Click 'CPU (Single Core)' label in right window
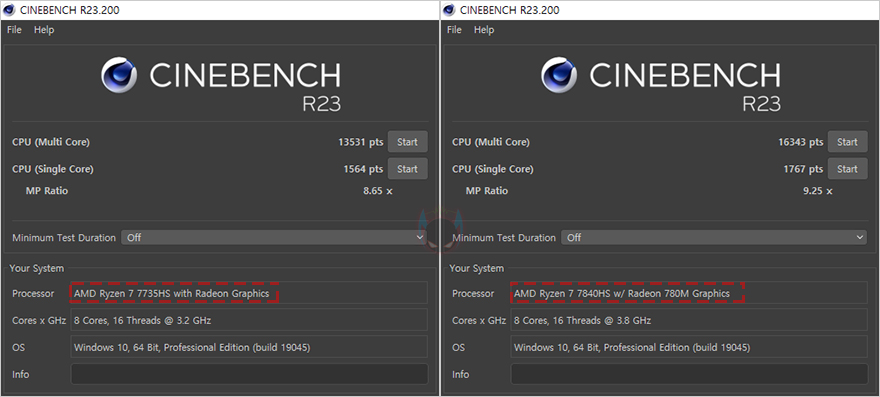Viewport: 880px width, 397px height. point(493,169)
